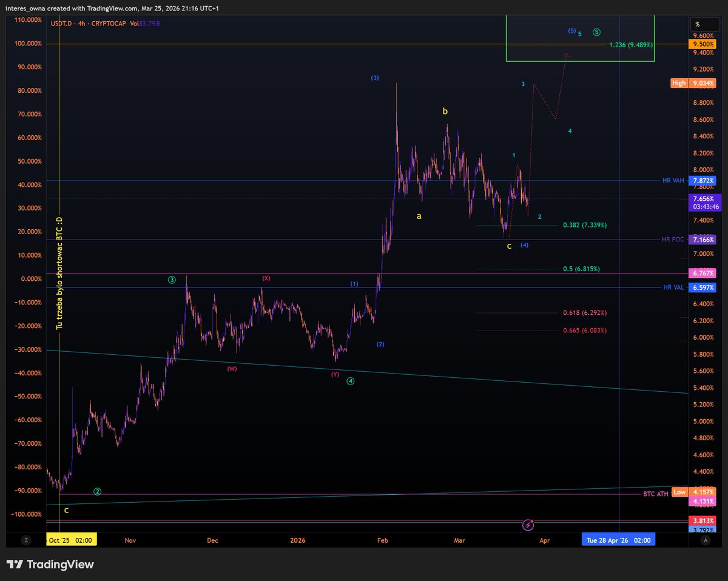The image size is (728, 581).
Task: Click the HR POC line label
Action: click(673, 240)
